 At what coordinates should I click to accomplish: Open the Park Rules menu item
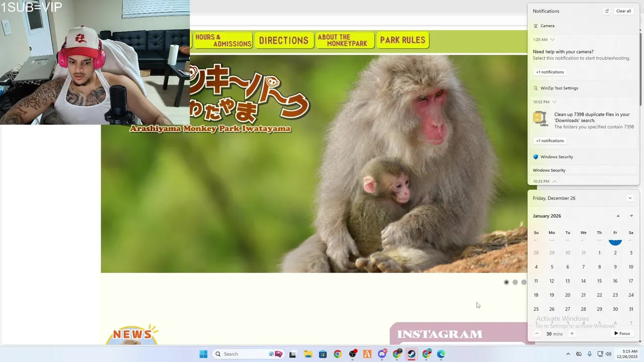tap(403, 40)
